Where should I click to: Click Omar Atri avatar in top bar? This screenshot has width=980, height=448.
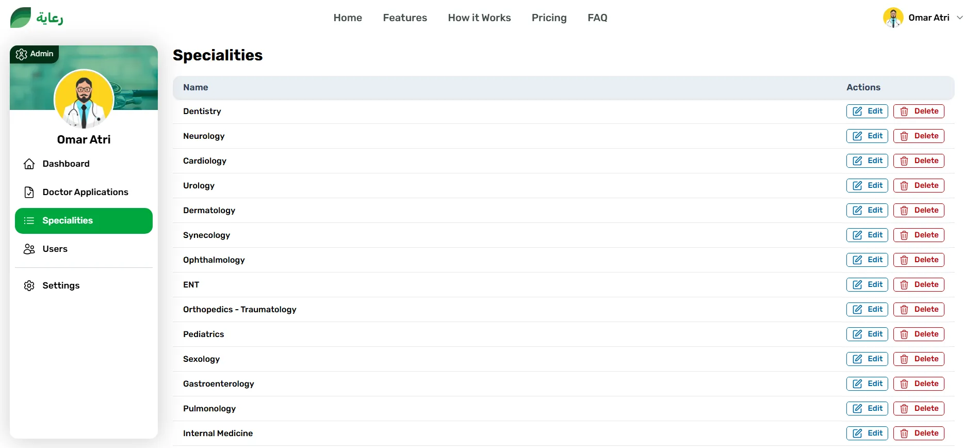pos(893,18)
